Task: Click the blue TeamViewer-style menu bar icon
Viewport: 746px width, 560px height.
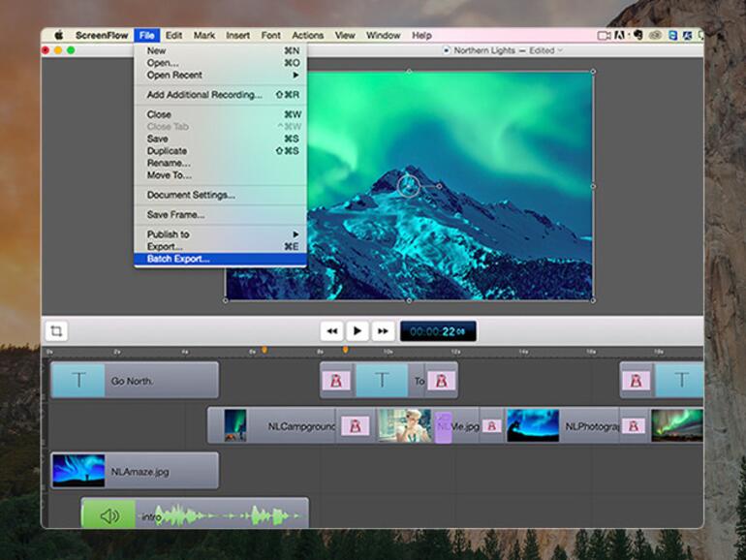Action: (x=672, y=35)
